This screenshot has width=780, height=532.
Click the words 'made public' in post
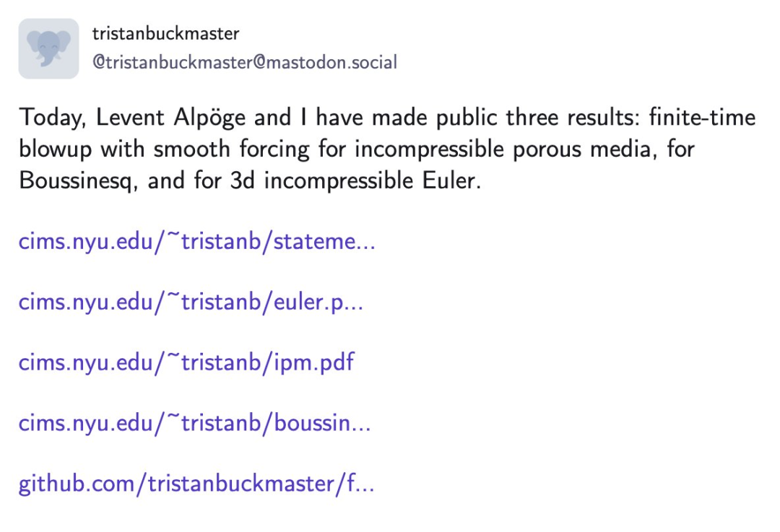pyautogui.click(x=434, y=118)
